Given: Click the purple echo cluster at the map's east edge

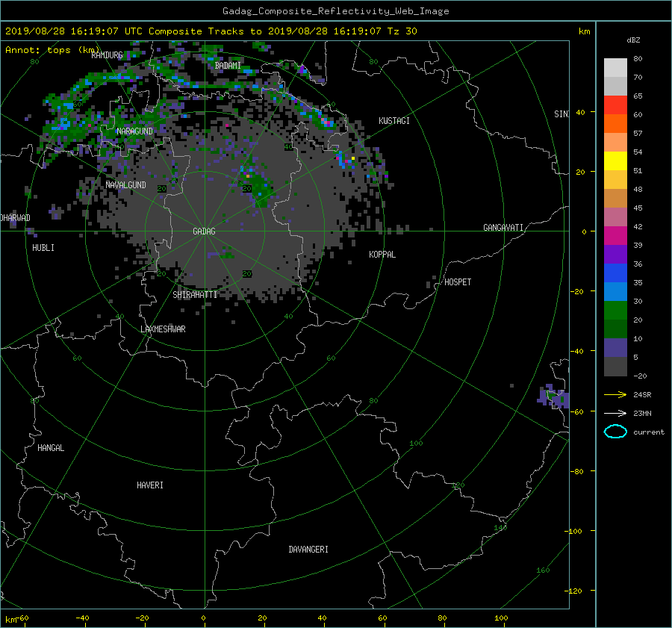Looking at the screenshot, I should [x=554, y=397].
